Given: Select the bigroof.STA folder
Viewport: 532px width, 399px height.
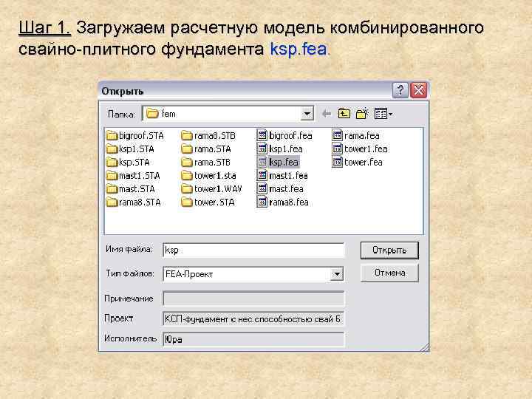Looking at the screenshot, I should tap(134, 136).
